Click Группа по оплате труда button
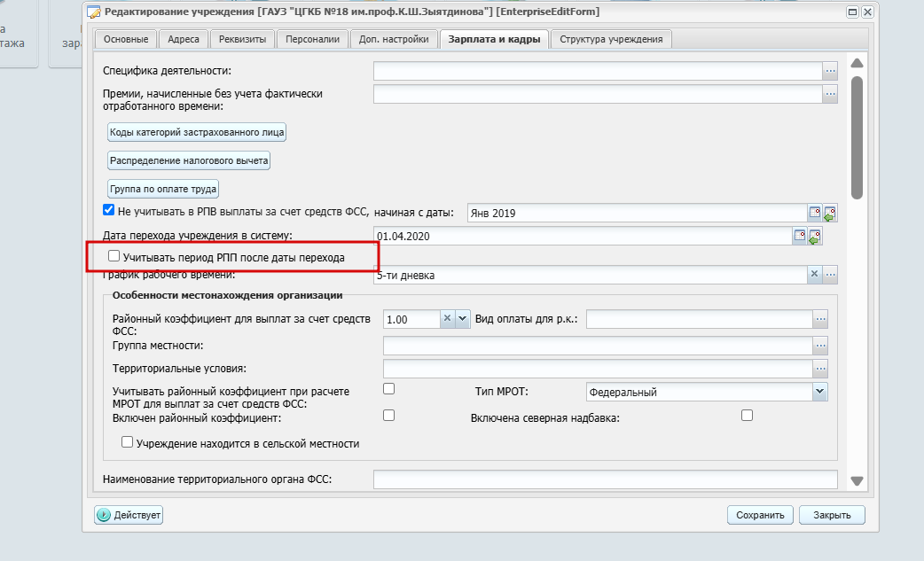Image resolution: width=924 pixels, height=561 pixels. pyautogui.click(x=162, y=189)
